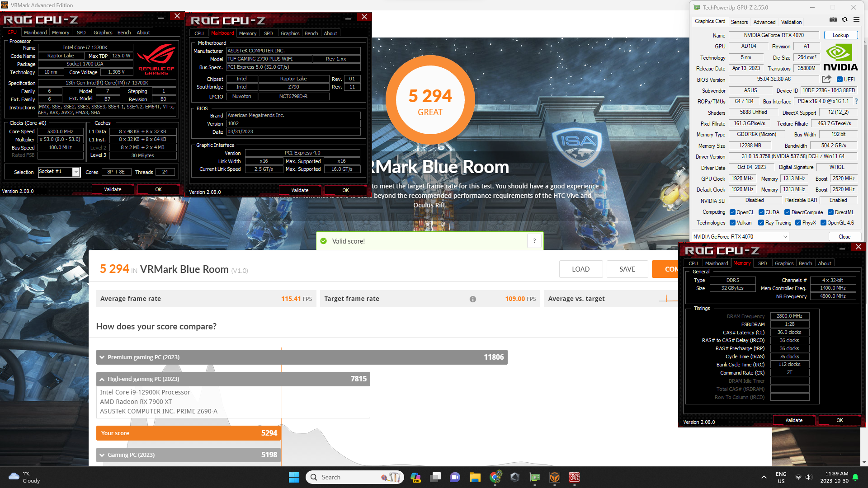Open SPD tab in Mainboard CPU-Z window
The height and width of the screenshot is (488, 868).
(x=269, y=33)
